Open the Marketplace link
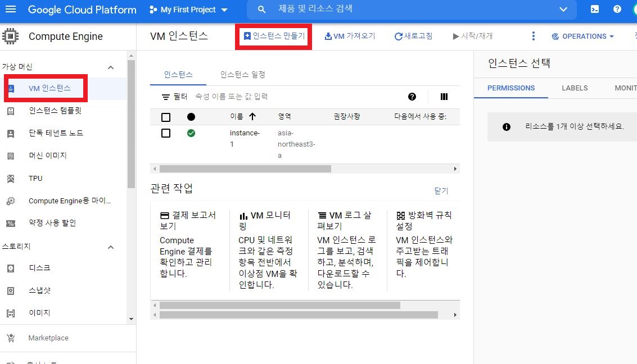 coord(48,338)
